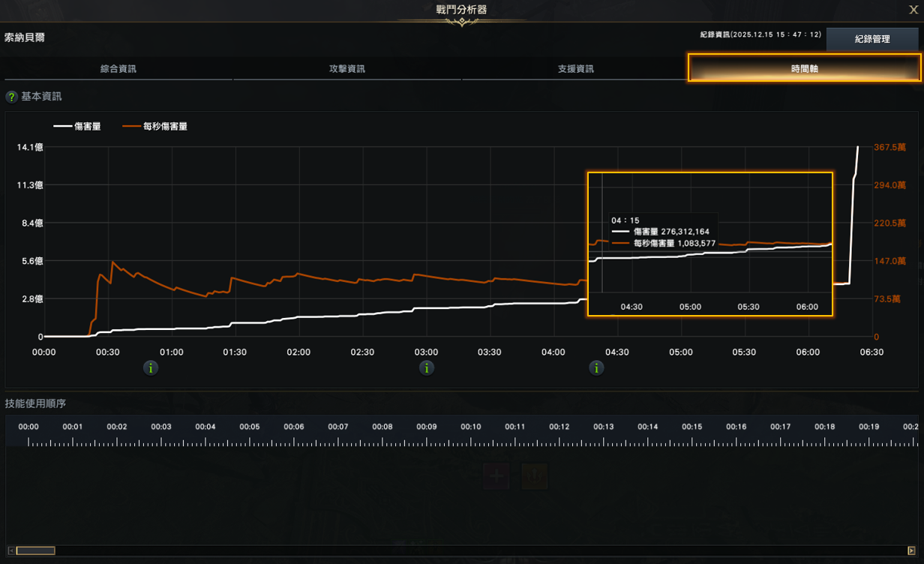
Task: Open the 攻擊資訊 tab
Action: (x=347, y=69)
